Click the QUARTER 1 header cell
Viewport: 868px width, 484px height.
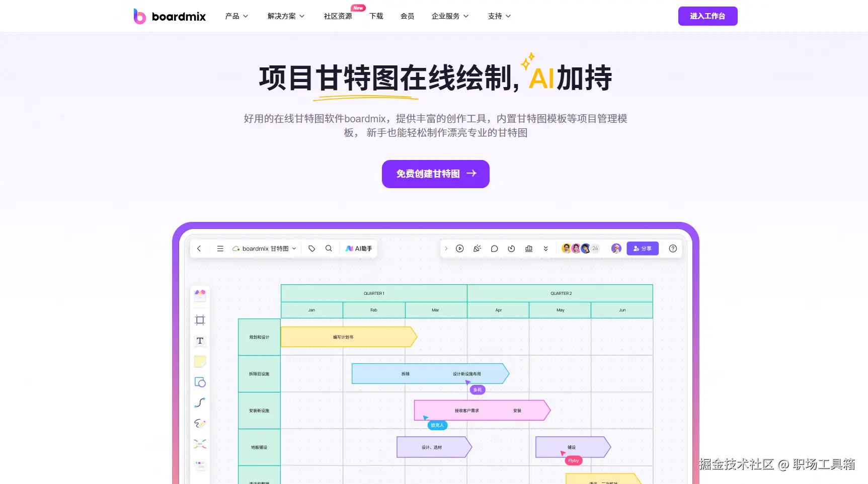pos(374,293)
